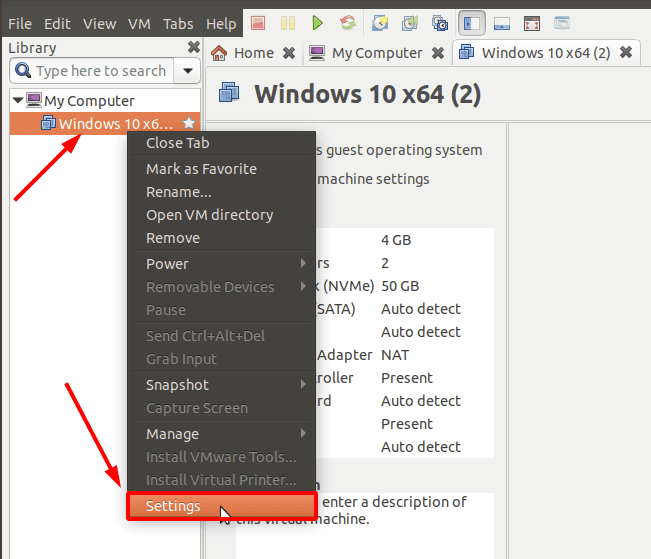651x559 pixels.
Task: Select Rename... in context menu
Action: (222, 192)
